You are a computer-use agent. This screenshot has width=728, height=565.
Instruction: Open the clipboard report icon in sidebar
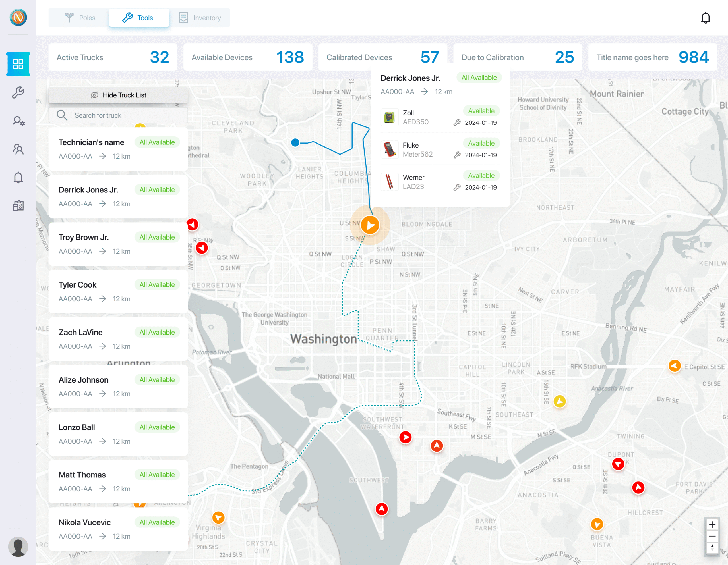tap(18, 205)
